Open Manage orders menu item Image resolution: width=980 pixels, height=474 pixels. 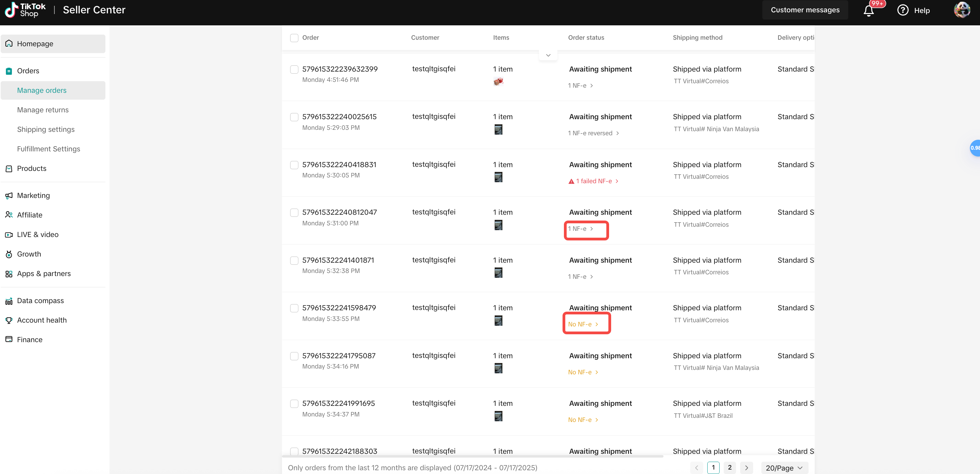[53, 90]
